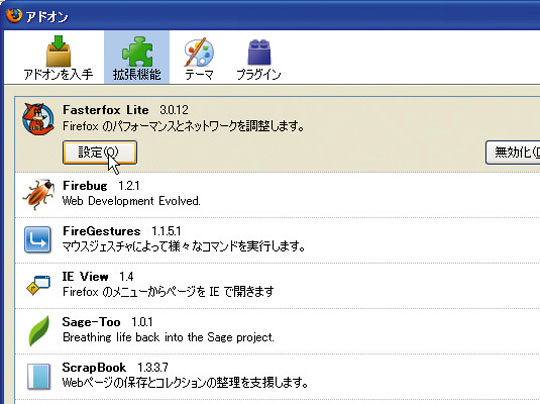Viewport: 540px width, 404px height.
Task: Select the ScrapBook 1.3.3.7 extension row
Action: (277, 376)
